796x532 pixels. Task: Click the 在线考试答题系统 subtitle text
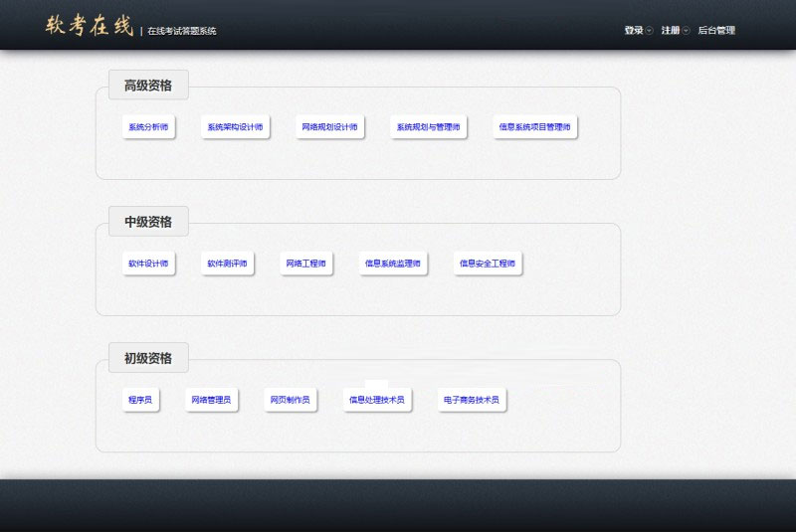click(x=182, y=32)
